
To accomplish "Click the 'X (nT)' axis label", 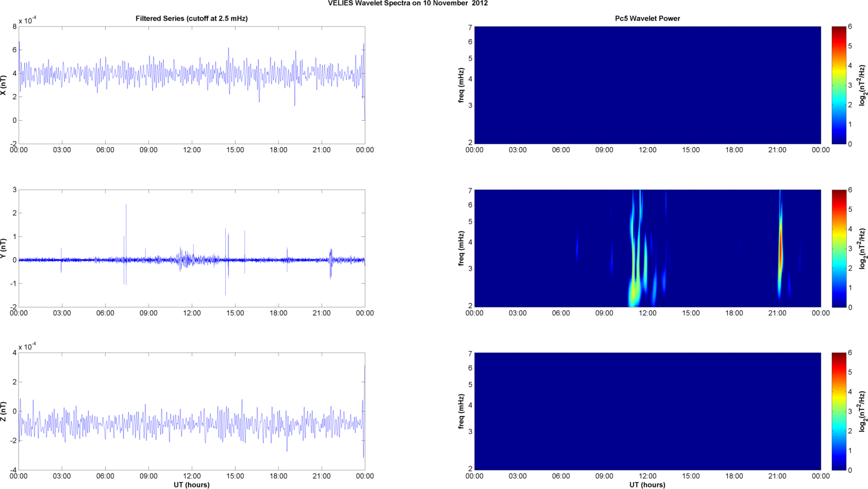I will coord(4,85).
